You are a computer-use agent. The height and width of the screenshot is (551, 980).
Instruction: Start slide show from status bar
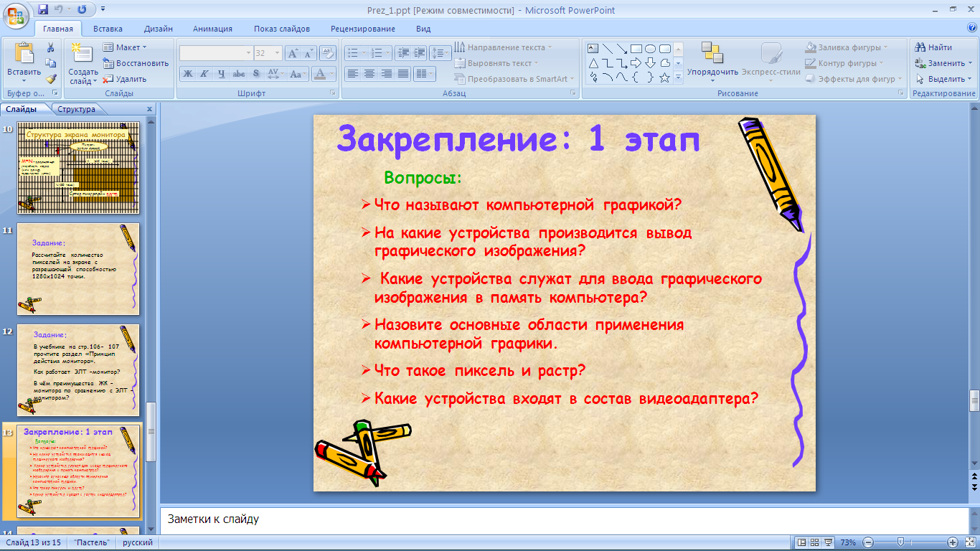[x=829, y=542]
